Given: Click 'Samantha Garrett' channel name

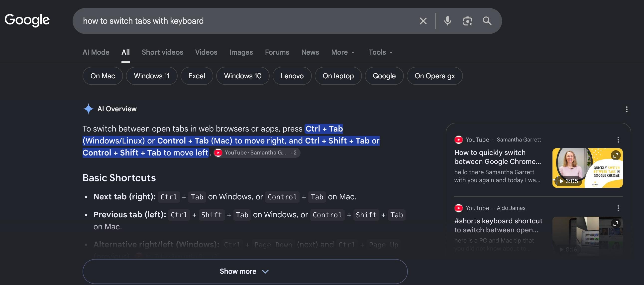Looking at the screenshot, I should 519,140.
